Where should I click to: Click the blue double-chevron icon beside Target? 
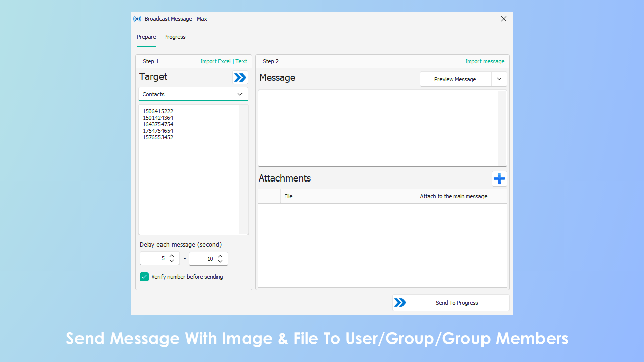tap(239, 77)
